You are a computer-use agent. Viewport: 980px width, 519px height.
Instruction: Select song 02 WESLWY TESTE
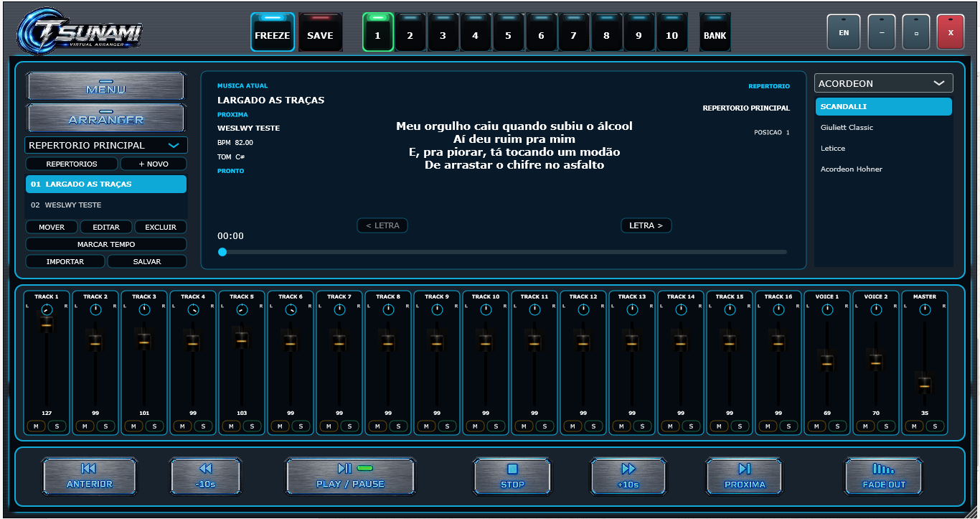click(106, 205)
